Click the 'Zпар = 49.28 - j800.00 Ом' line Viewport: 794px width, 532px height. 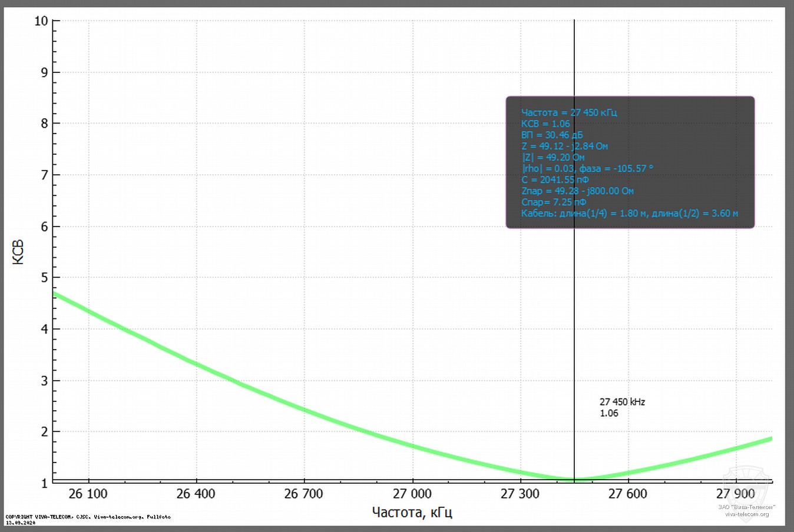577,191
